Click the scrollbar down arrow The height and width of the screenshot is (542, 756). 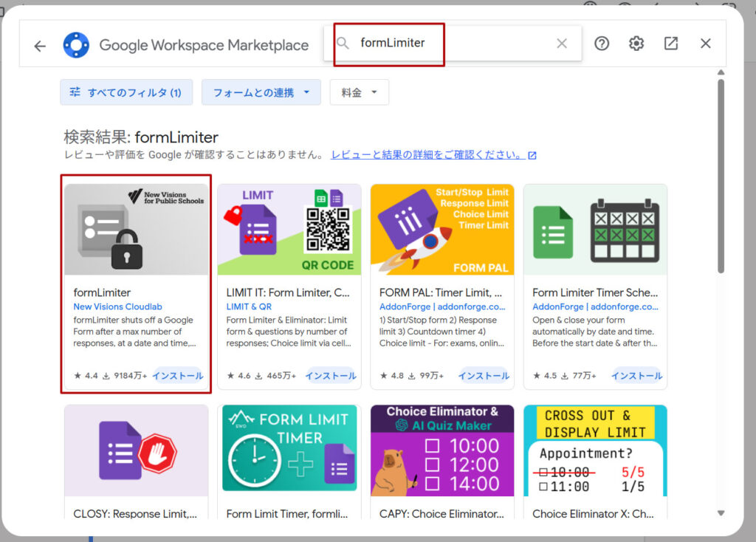tap(721, 513)
